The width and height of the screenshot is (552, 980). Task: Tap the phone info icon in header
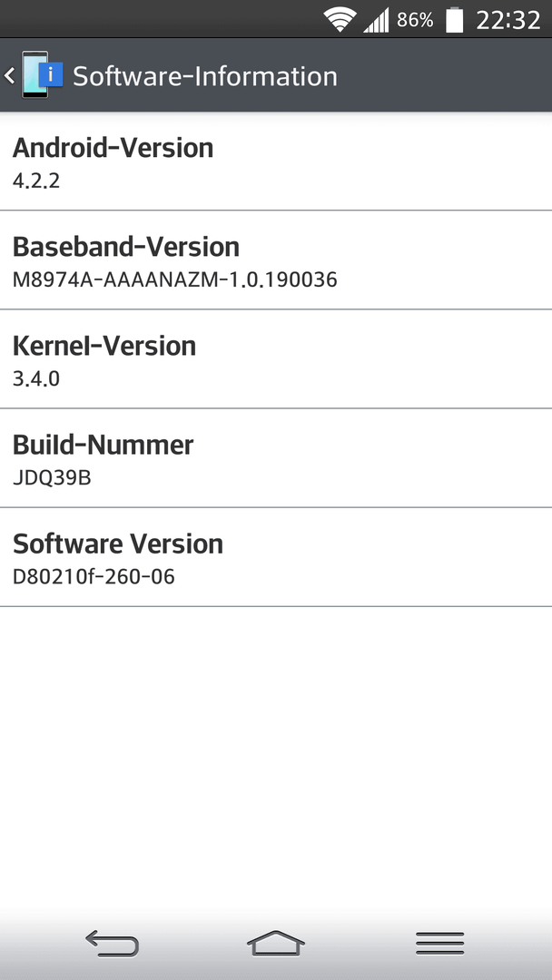tap(42, 75)
